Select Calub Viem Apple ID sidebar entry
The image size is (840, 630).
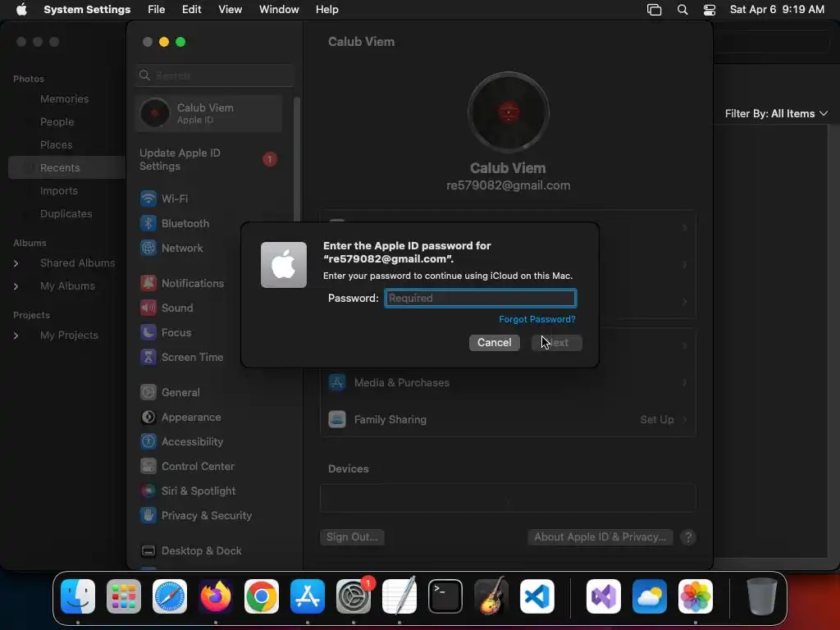[209, 113]
